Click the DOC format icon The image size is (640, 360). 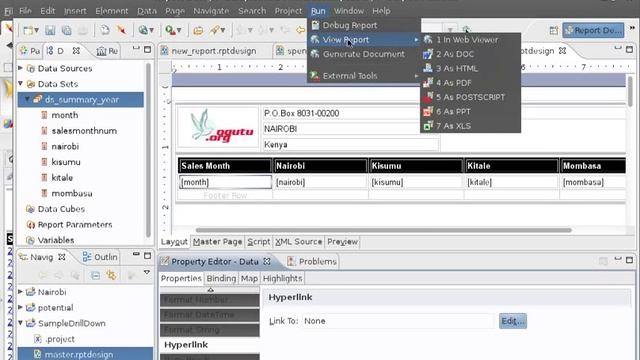click(428, 54)
